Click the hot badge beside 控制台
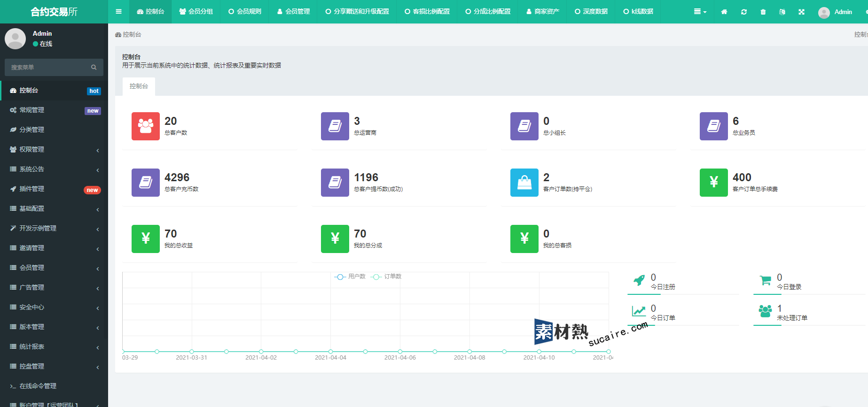 [x=94, y=91]
